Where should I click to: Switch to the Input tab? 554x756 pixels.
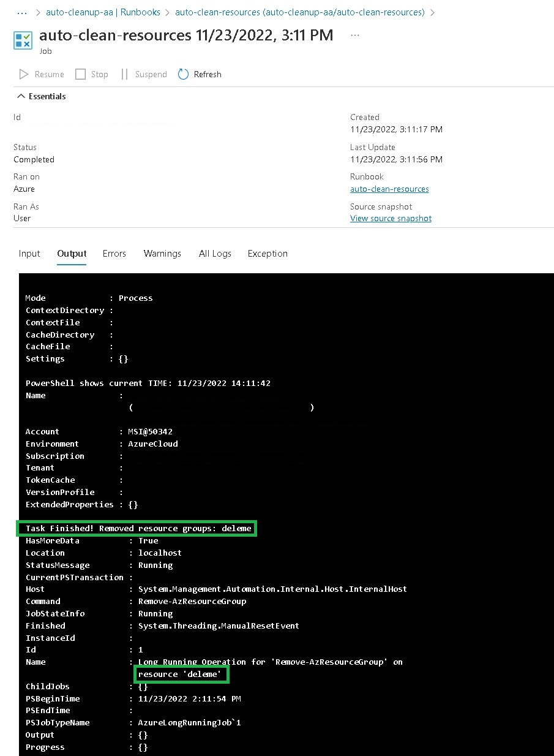[x=29, y=254]
